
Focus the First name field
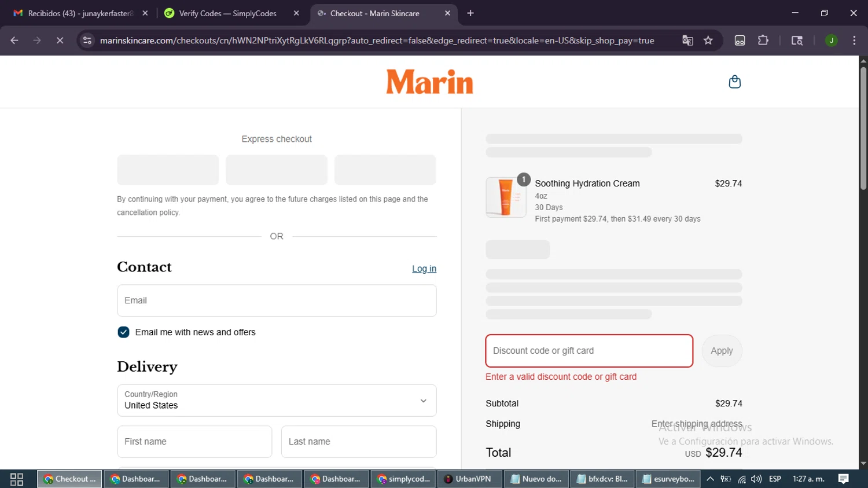[x=194, y=442]
